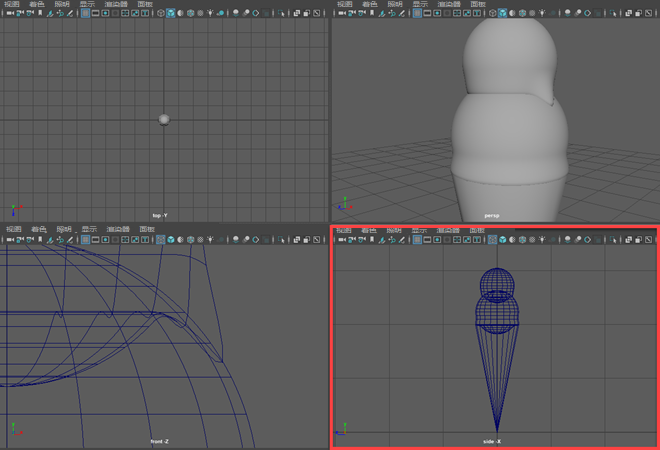
Task: Open 渲染器 menu in the front view panel
Action: [x=118, y=229]
